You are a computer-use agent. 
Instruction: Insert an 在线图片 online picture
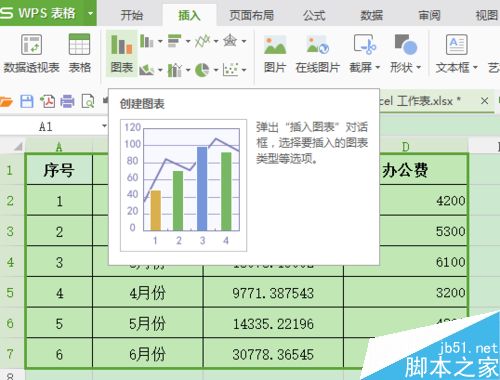317,54
